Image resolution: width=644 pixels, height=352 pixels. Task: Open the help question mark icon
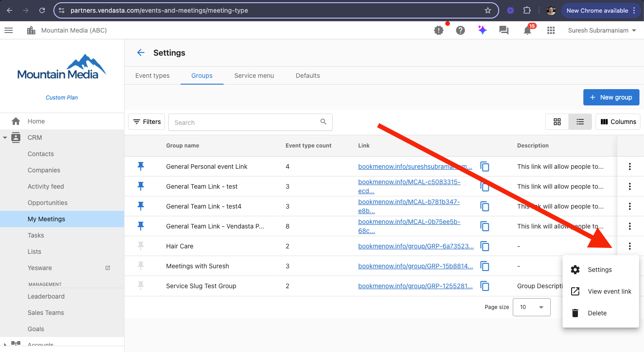461,30
